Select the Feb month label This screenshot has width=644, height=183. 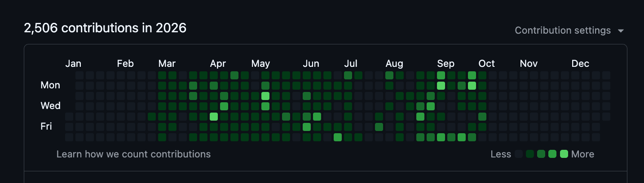[125, 64]
